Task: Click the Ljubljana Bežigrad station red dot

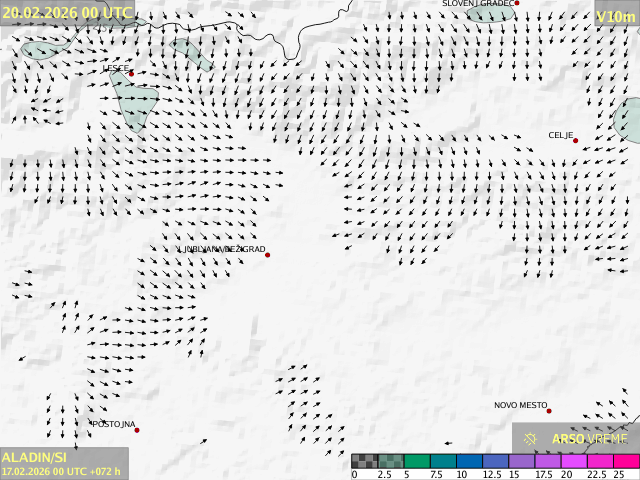Action: click(267, 255)
